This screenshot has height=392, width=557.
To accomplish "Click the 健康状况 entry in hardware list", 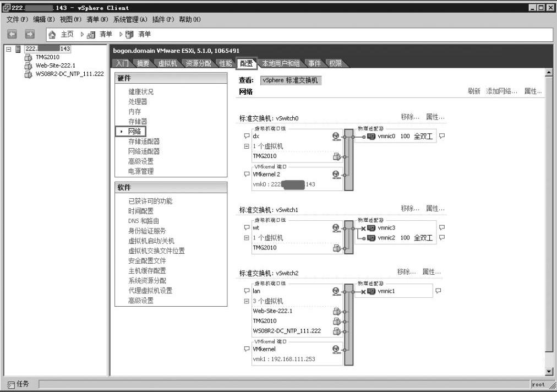I will (141, 92).
